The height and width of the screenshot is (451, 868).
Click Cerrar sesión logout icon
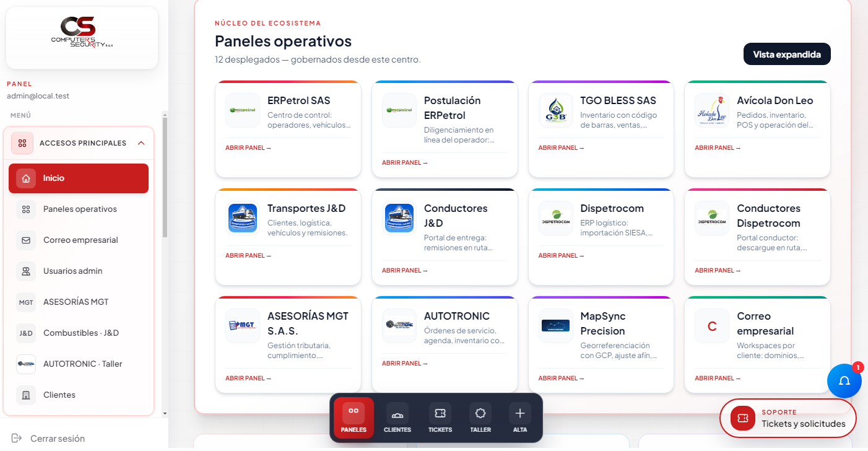(x=17, y=439)
